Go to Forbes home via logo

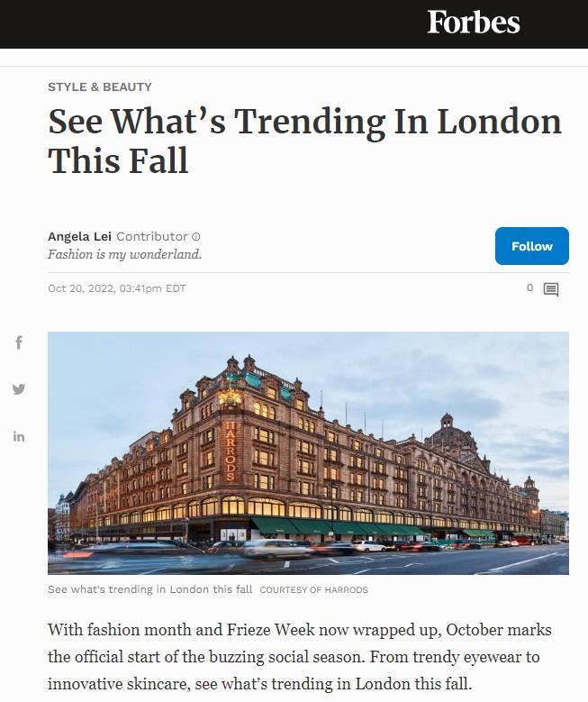[474, 22]
